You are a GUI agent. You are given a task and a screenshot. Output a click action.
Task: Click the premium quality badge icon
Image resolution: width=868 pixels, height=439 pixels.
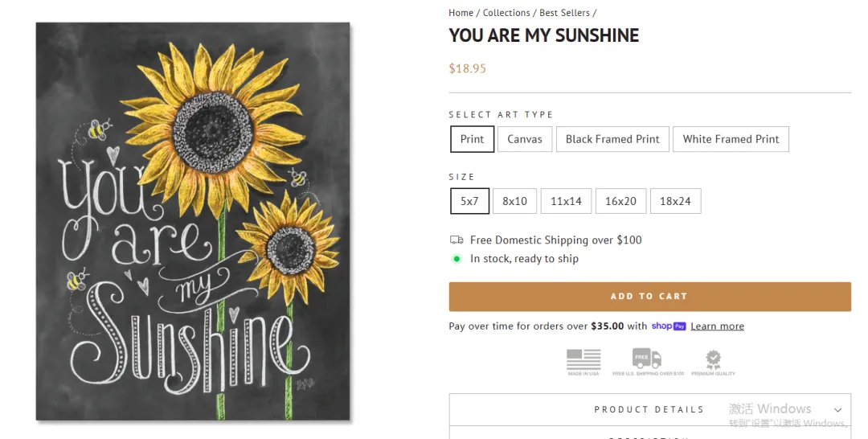(713, 359)
